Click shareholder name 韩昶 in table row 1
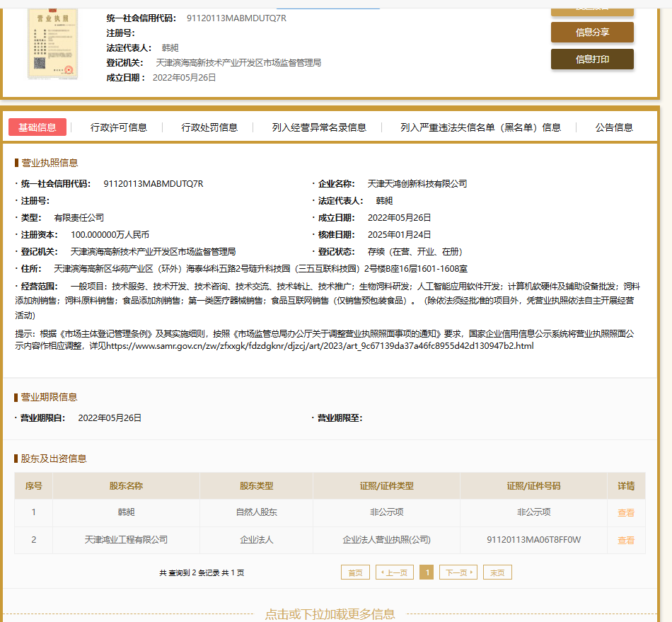 click(126, 512)
